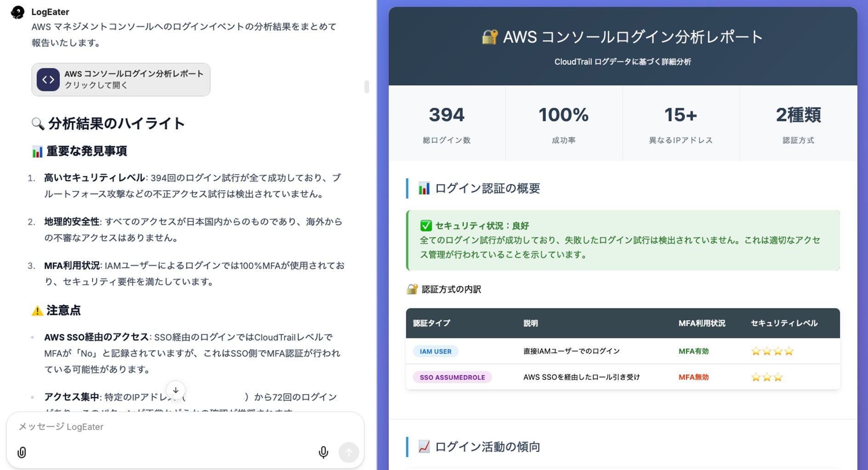Click the bold 地理的安全性 text
This screenshot has height=470, width=868.
click(72, 222)
